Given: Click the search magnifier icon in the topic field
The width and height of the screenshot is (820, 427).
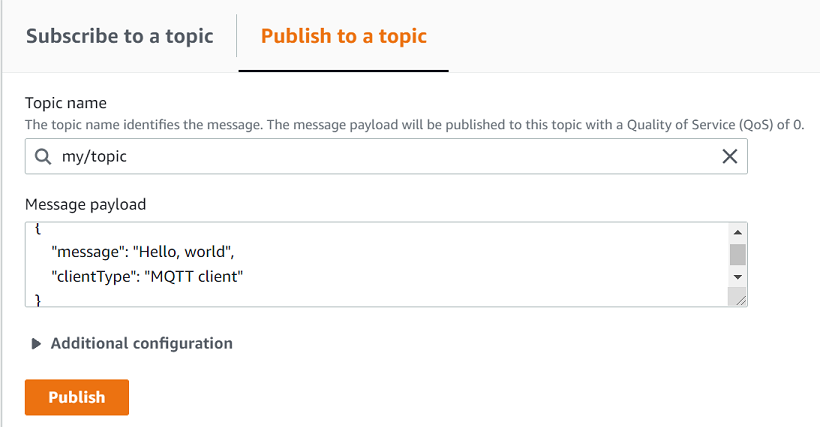Looking at the screenshot, I should [x=42, y=157].
